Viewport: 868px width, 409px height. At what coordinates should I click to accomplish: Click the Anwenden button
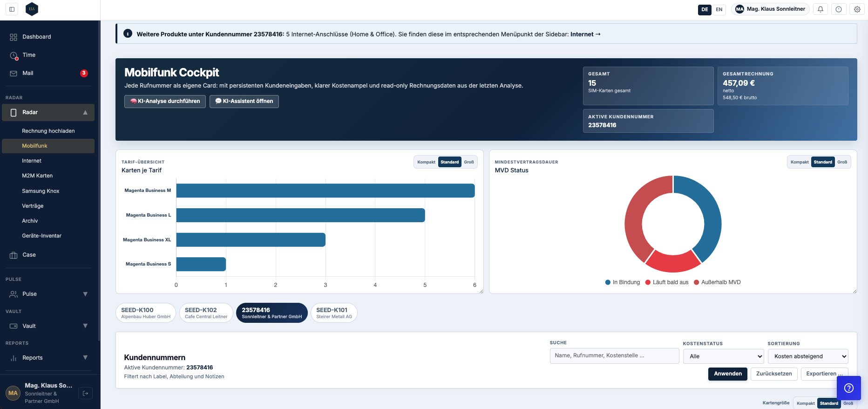pyautogui.click(x=728, y=374)
